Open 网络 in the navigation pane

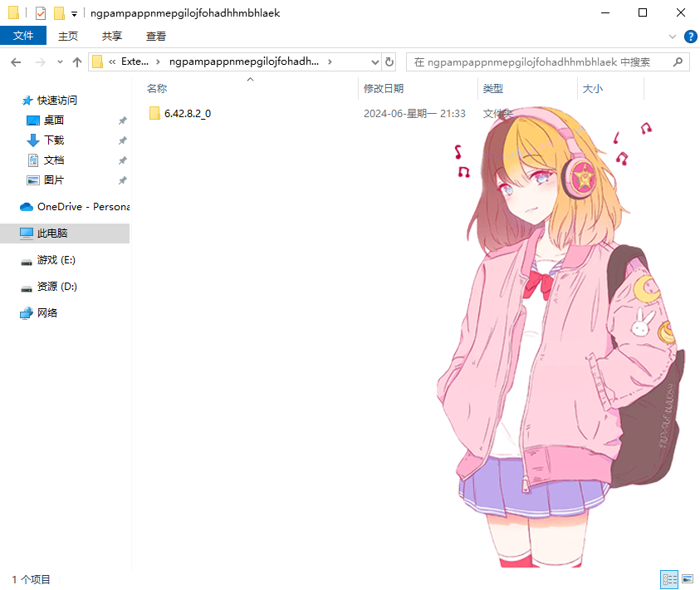(47, 312)
